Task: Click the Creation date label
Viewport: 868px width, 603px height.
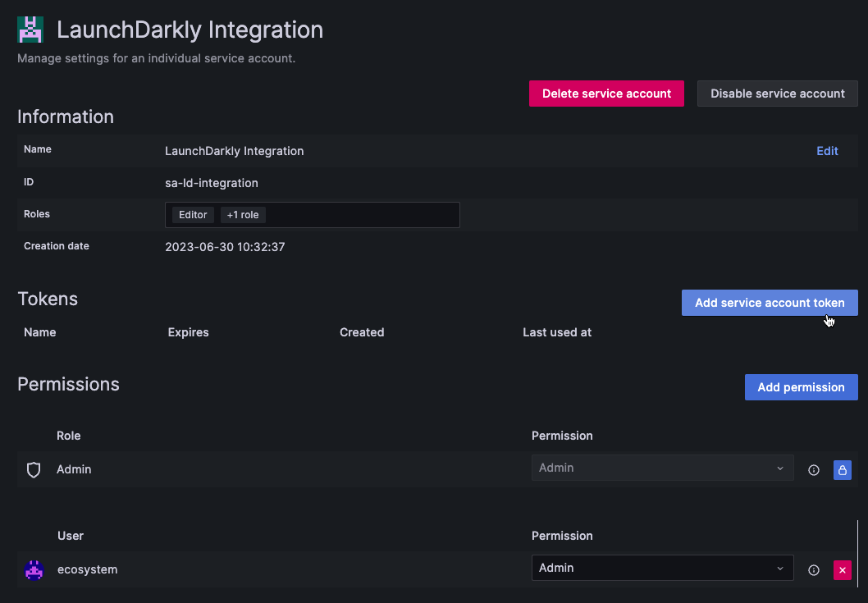Action: tap(57, 246)
